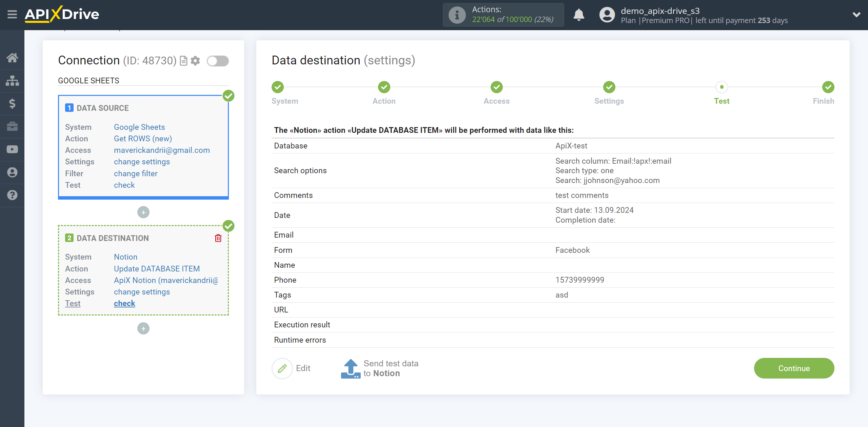Open the hamburger menu
868x427 pixels.
pos(12,15)
